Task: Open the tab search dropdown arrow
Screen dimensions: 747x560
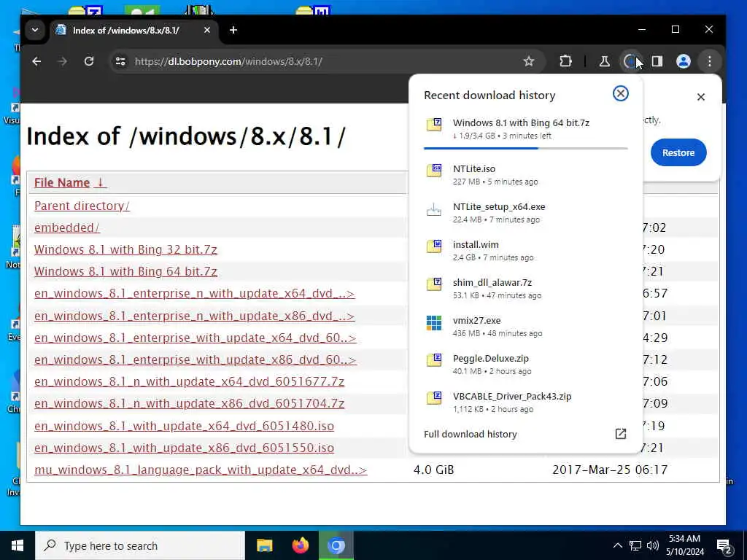Action: [35, 30]
